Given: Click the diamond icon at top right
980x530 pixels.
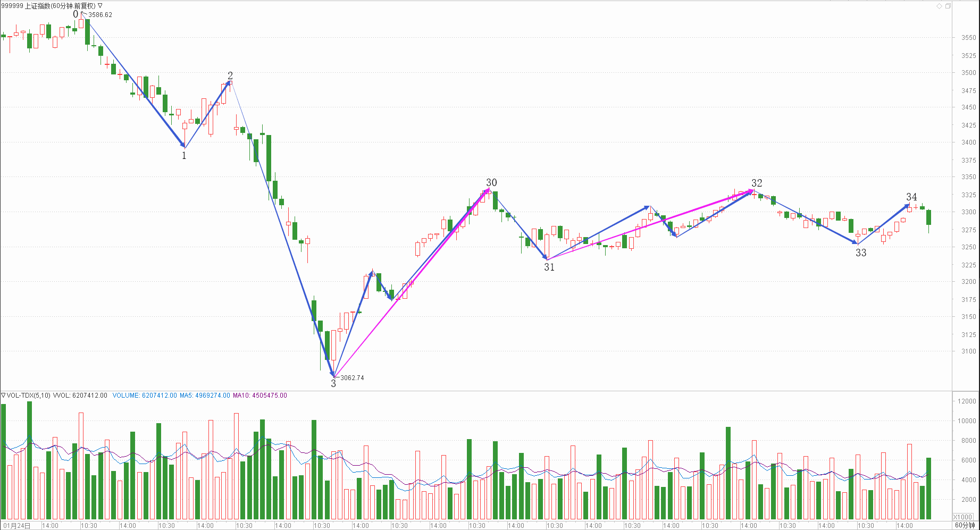Looking at the screenshot, I should [x=939, y=6].
